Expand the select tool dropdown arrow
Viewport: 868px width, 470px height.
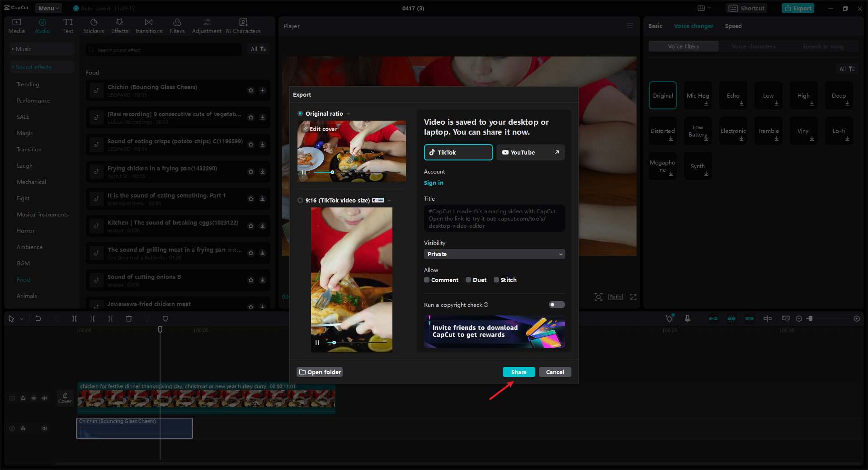[x=22, y=319]
